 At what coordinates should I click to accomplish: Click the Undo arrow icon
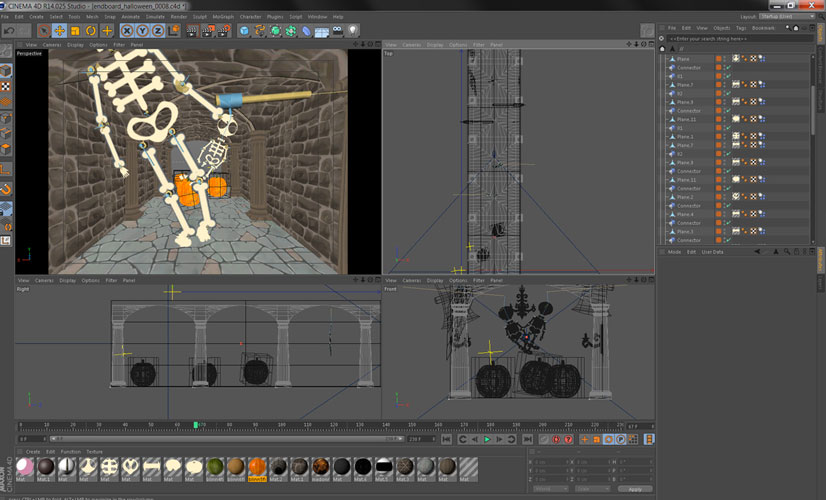[x=9, y=31]
